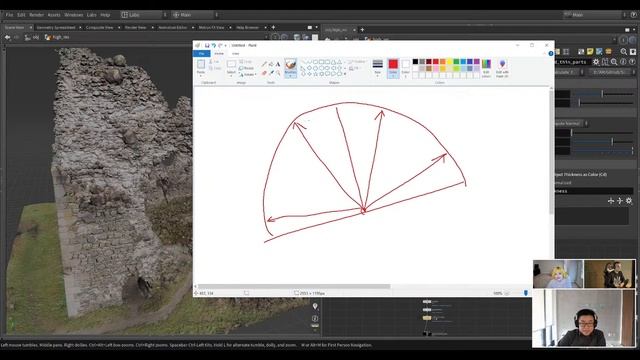Click the Resize button in Paint
Image resolution: width=640 pixels, height=360 pixels.
(x=246, y=68)
